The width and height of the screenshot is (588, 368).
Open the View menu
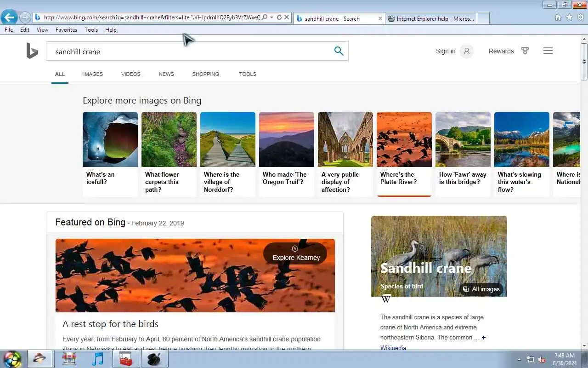(42, 30)
